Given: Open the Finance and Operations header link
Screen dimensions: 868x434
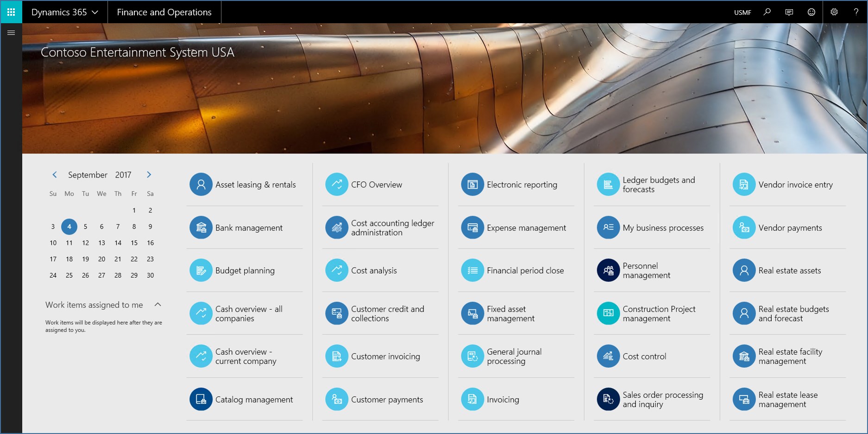Looking at the screenshot, I should [164, 12].
